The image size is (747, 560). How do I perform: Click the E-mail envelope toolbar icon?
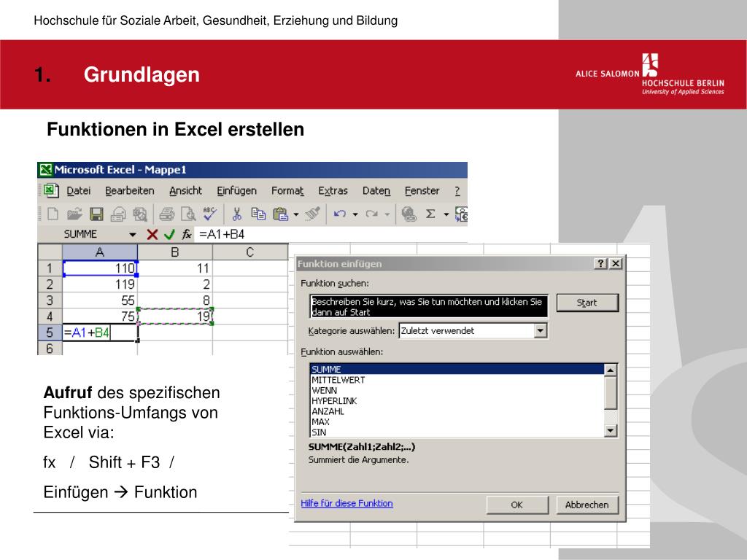(x=118, y=214)
